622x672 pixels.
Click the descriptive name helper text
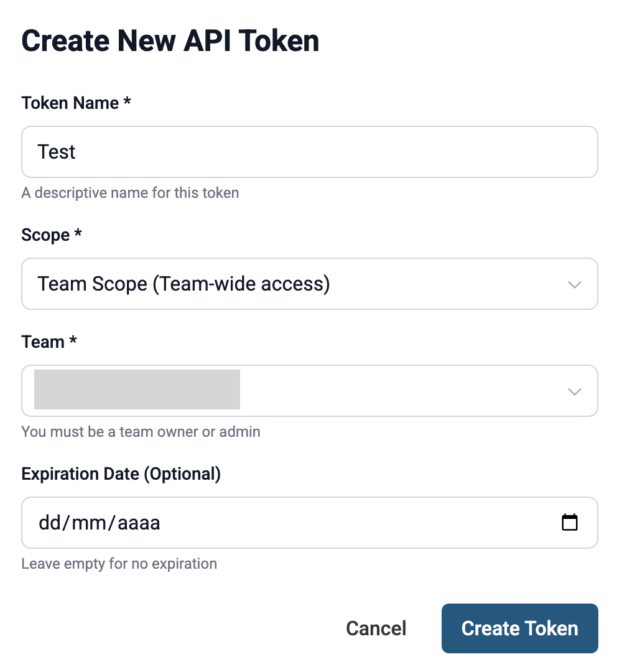pos(130,193)
